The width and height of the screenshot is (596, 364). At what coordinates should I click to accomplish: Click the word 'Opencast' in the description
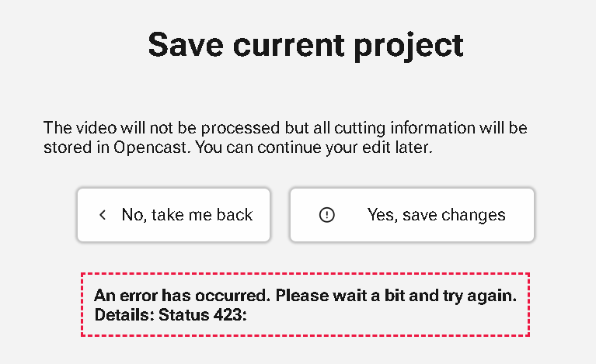click(152, 147)
